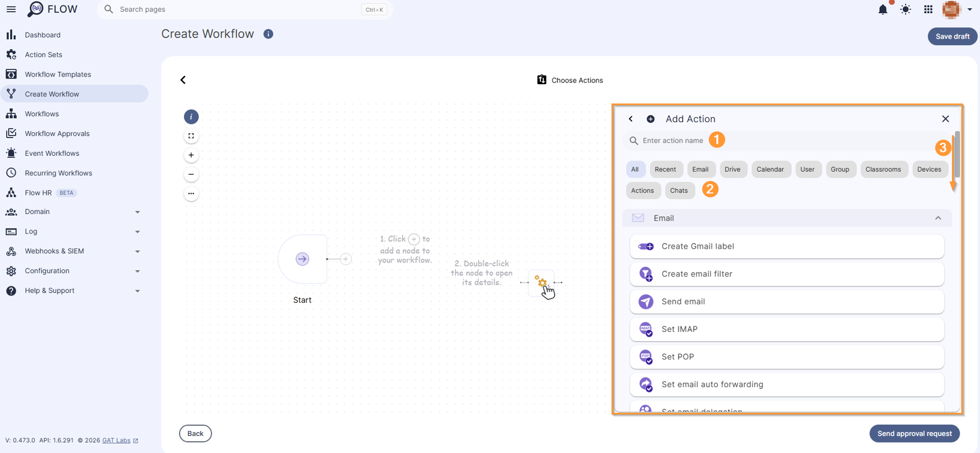Expand the Help & Support sidebar section
This screenshot has width=980, height=453.
(74, 291)
